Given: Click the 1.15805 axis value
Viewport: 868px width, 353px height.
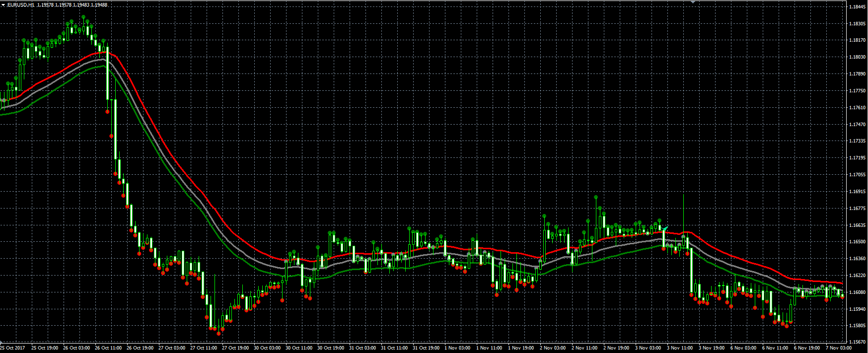Looking at the screenshot, I should coord(858,326).
